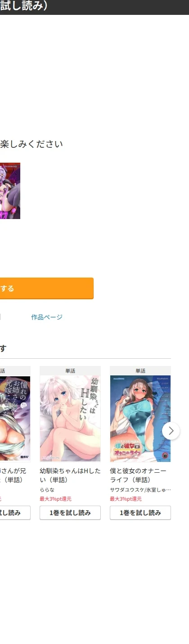
Task: Click the carousel next arrow
Action: coord(171,431)
